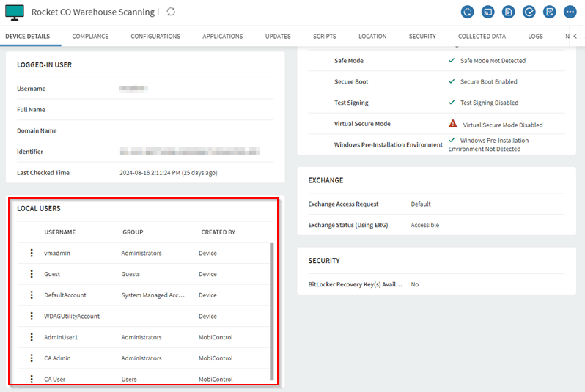Click the refresh icon beside the device name
This screenshot has width=585, height=392.
171,12
